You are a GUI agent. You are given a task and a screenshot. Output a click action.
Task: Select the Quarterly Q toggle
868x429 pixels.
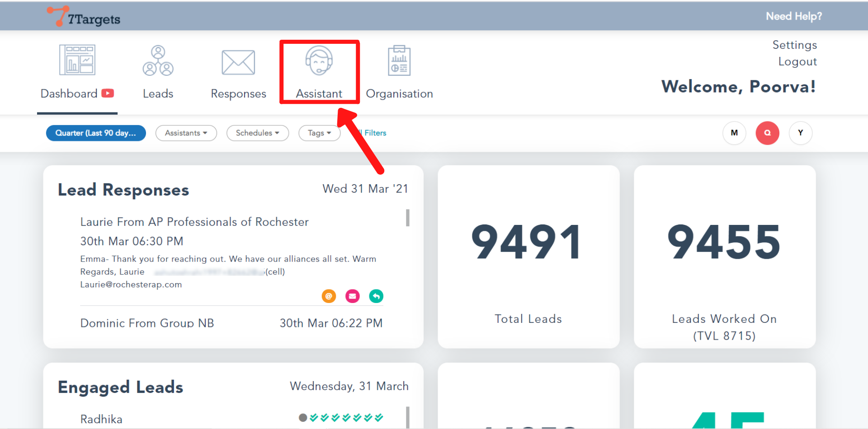tap(767, 133)
